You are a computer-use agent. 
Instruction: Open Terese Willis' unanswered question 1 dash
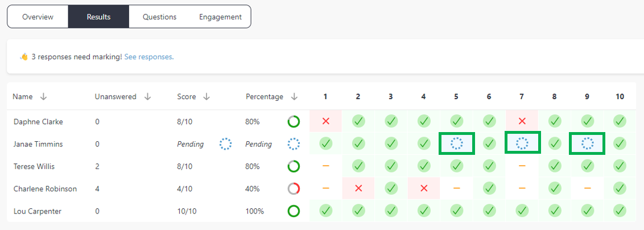click(325, 166)
